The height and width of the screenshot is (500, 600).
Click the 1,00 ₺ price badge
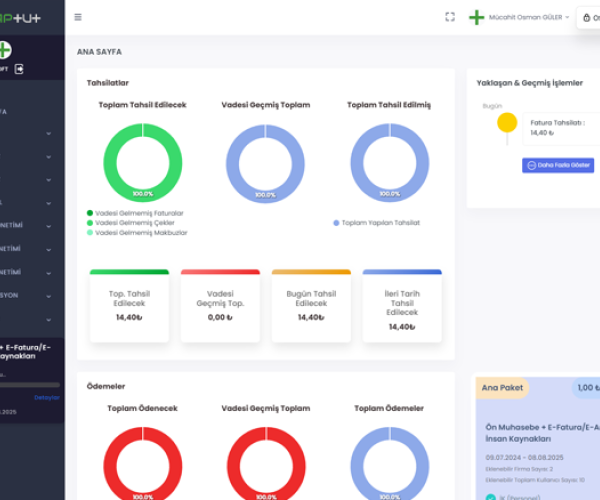coord(586,388)
